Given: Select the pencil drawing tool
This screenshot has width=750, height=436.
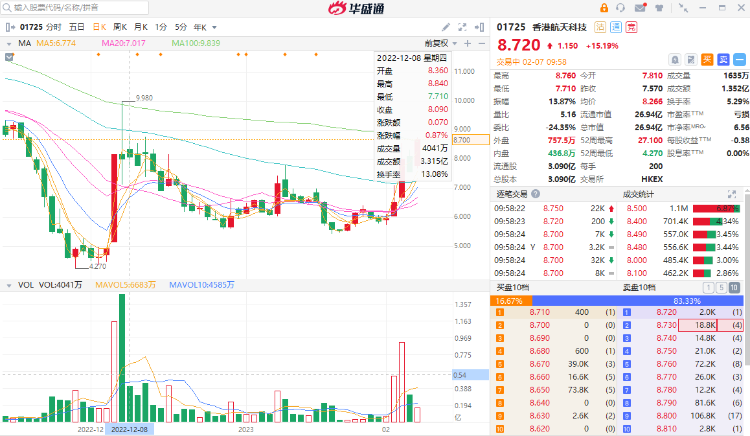Looking at the screenshot, I should (x=445, y=27).
